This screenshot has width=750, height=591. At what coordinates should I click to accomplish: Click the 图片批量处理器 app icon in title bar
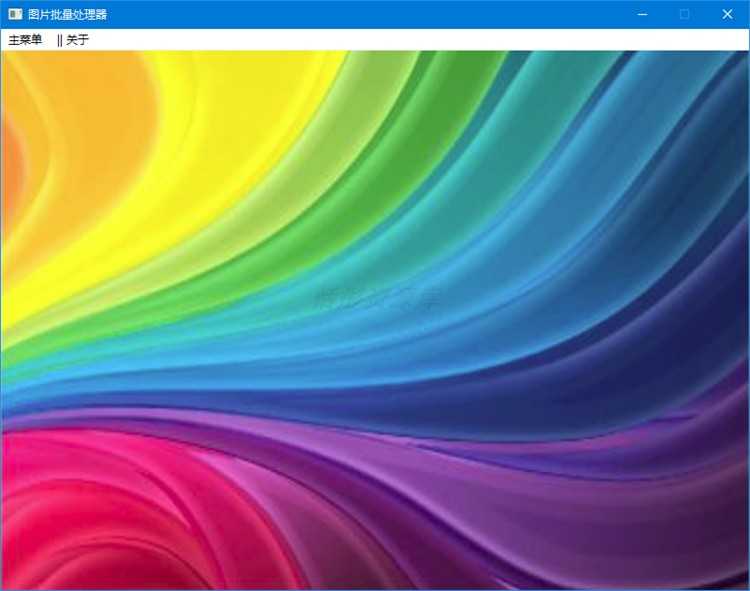point(15,14)
